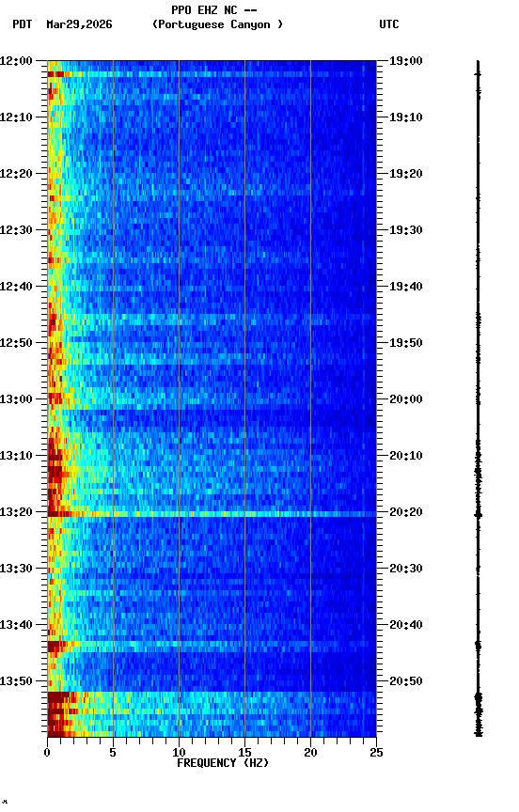Image resolution: width=519 pixels, height=812 pixels.
Task: Click the 'UTC' timezone label
Action: pos(389,24)
